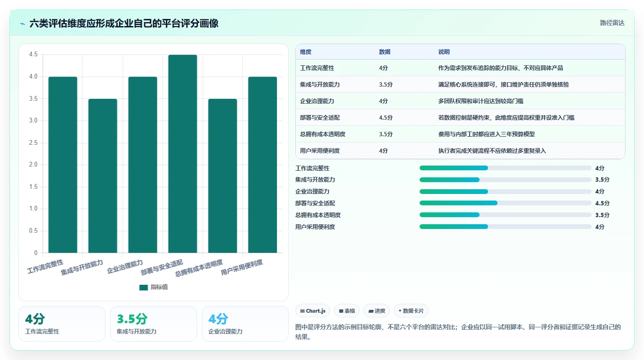Screen dimensions: 644x360
Task: Open the 4分 企业治理能力 data card
Action: (245, 324)
